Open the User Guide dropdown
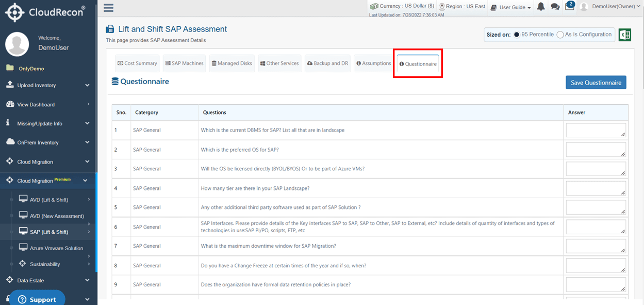 point(510,7)
